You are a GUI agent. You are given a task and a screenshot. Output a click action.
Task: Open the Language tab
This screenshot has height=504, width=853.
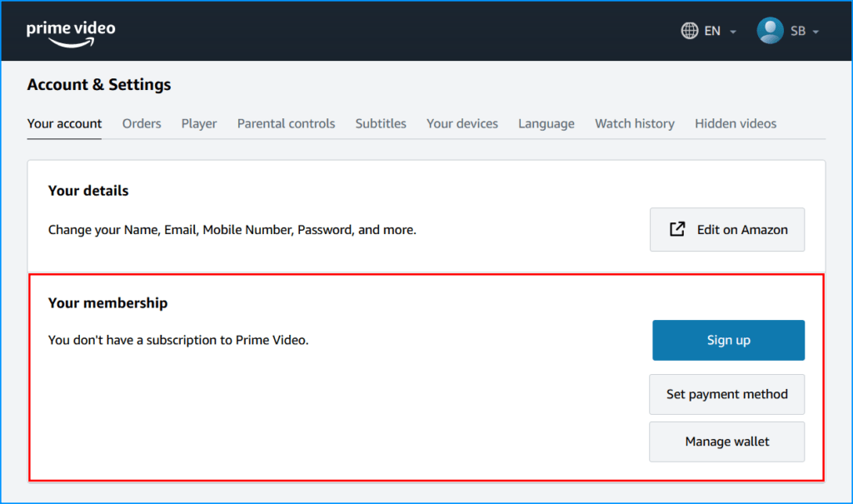point(546,123)
